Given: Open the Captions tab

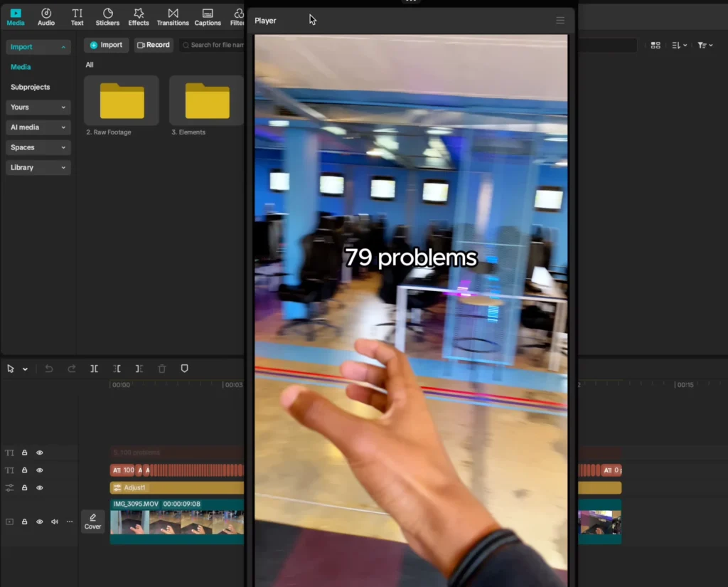Looking at the screenshot, I should tap(208, 17).
